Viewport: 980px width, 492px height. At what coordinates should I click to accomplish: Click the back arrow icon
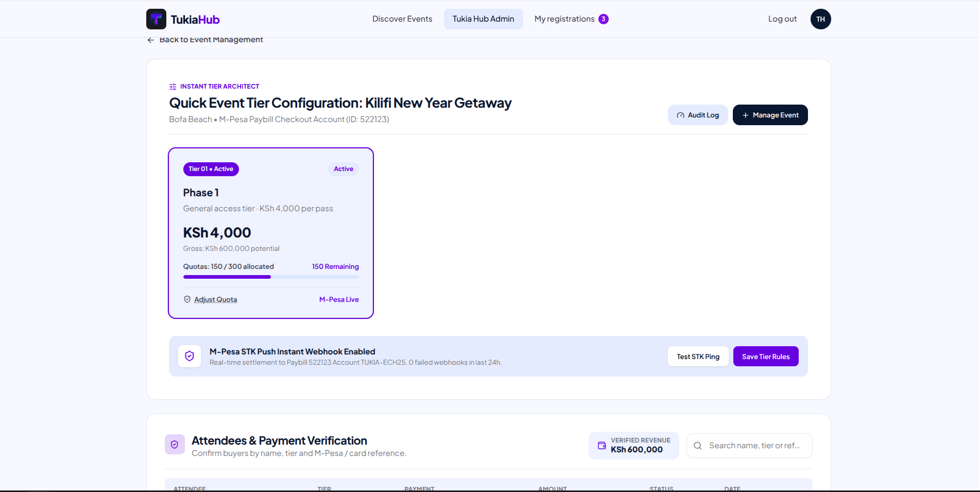click(x=150, y=40)
